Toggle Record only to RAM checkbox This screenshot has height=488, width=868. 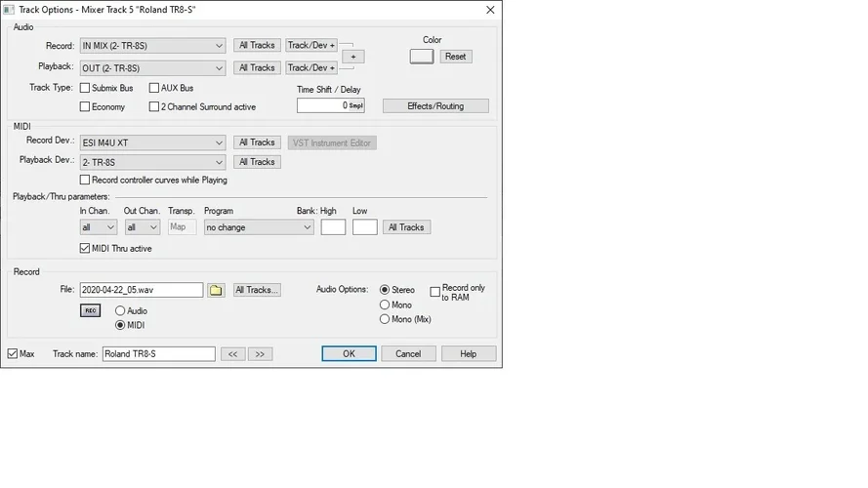(435, 292)
